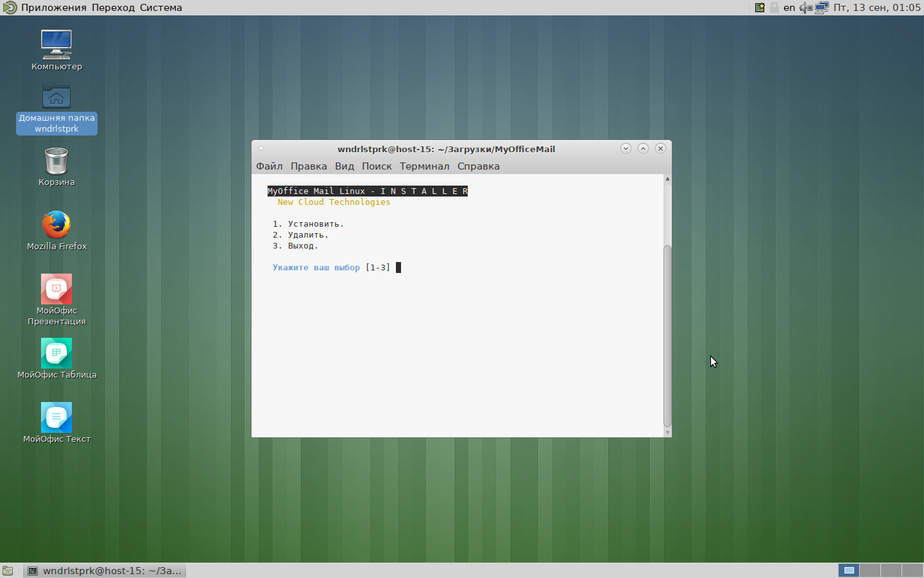This screenshot has height=578, width=924.
Task: Click the text 'MyOffice Mail Linux - INSTALLER'
Action: tap(368, 191)
